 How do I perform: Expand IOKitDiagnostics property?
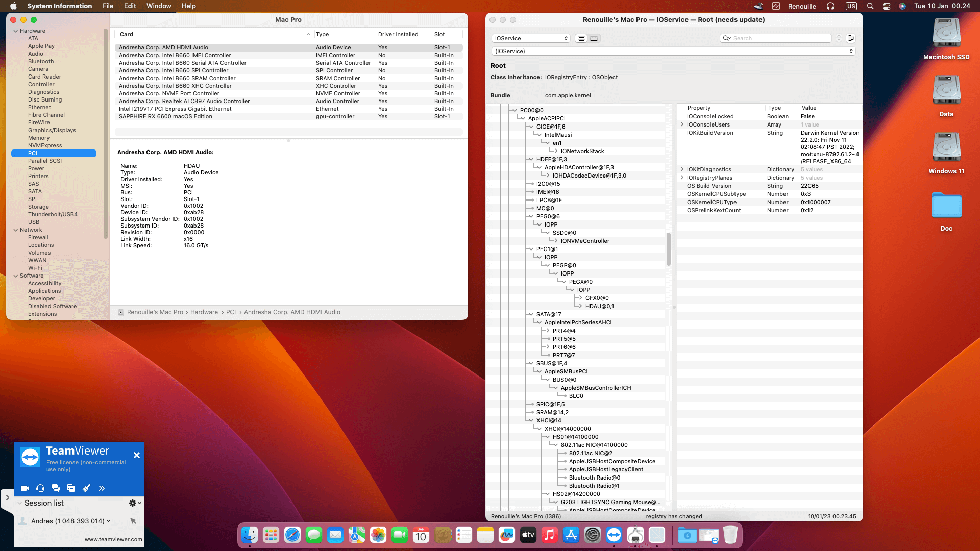coord(682,169)
